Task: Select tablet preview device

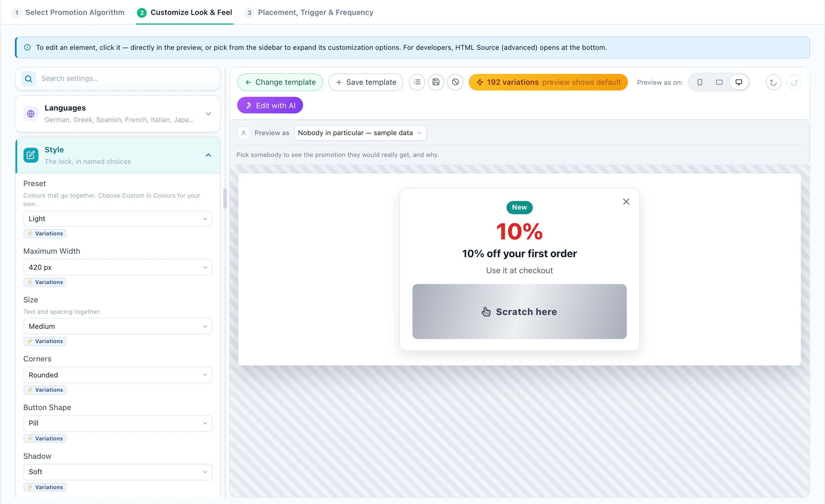Action: [x=719, y=82]
